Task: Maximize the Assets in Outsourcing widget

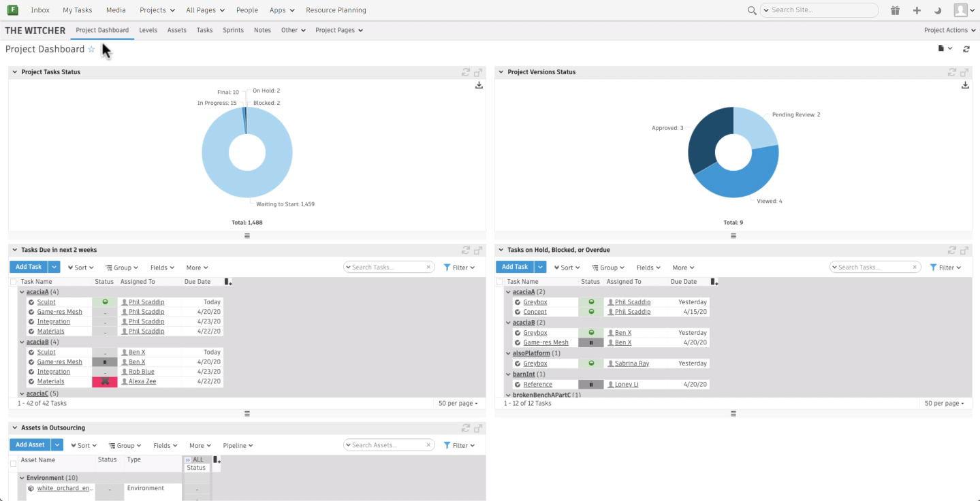Action: click(478, 428)
